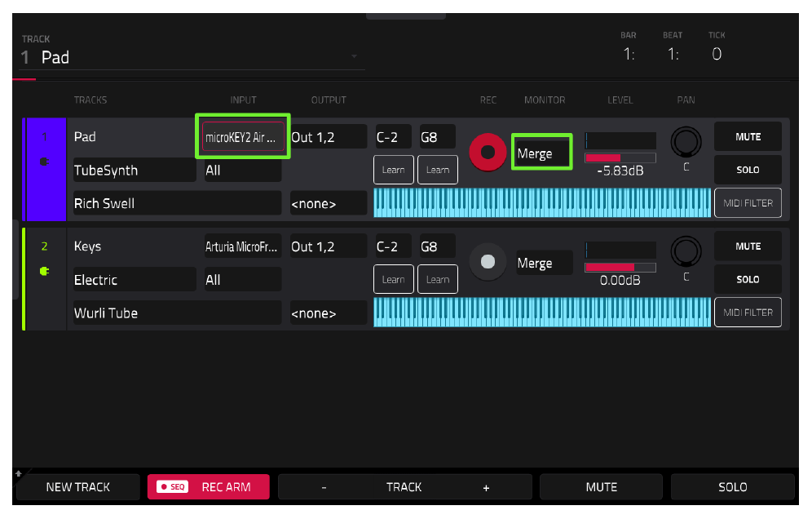Screen dimensions: 812x519
Task: Open TubeSynth plugin selector
Action: (135, 170)
